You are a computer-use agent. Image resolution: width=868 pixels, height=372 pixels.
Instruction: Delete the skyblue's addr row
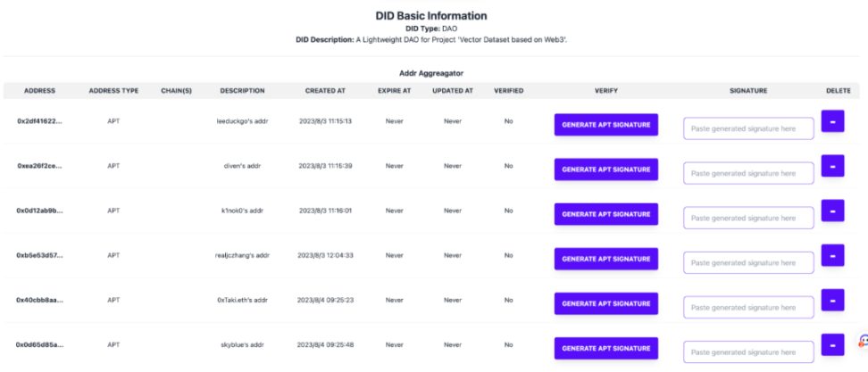click(832, 343)
